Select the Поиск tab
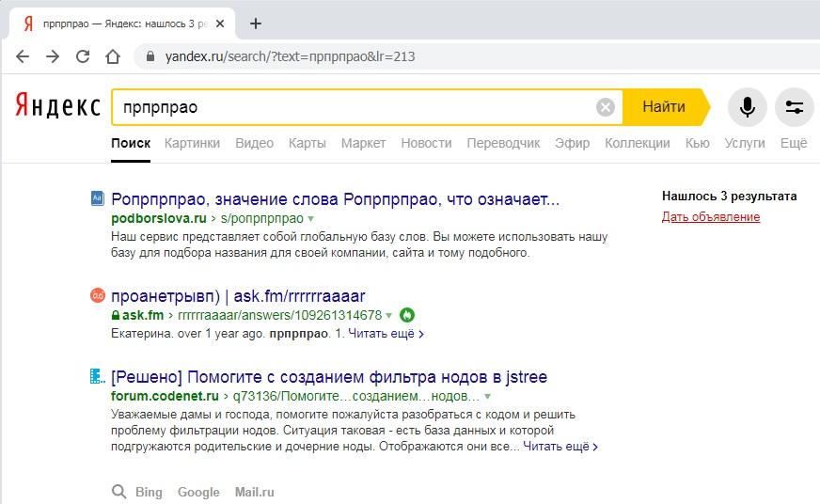The image size is (820, 504). [x=131, y=143]
